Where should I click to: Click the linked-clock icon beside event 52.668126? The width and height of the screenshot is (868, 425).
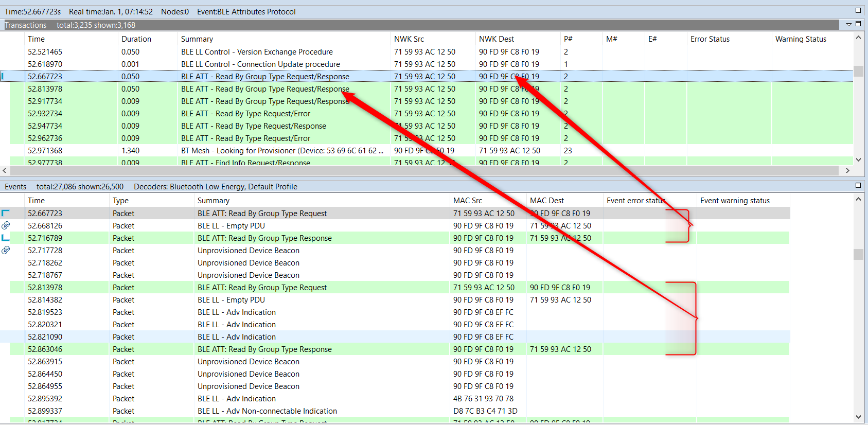point(6,225)
